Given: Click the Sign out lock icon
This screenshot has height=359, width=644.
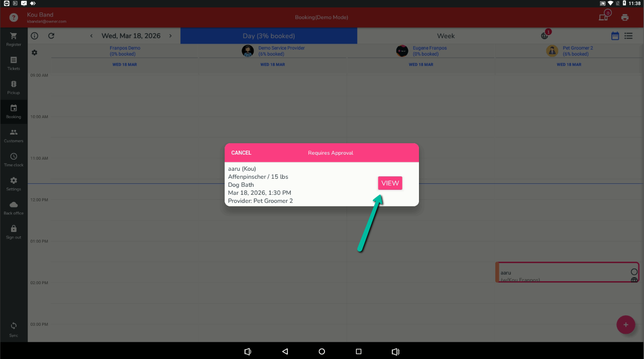Looking at the screenshot, I should point(14,229).
